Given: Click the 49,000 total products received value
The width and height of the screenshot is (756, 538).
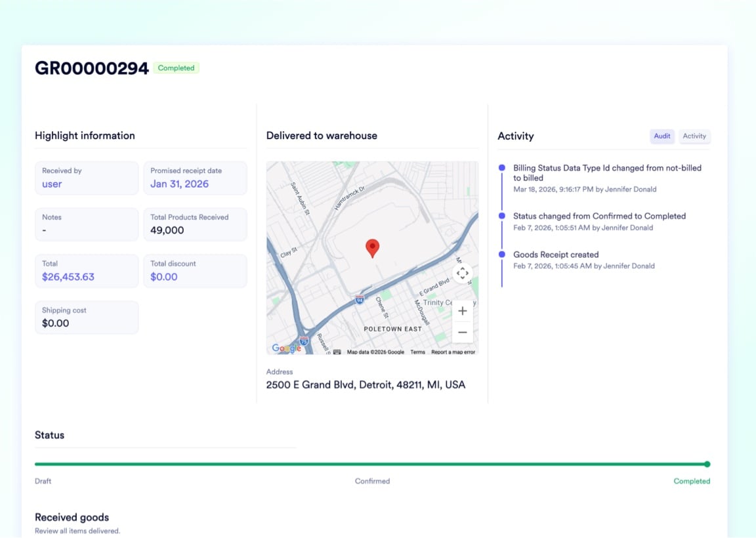Looking at the screenshot, I should 167,230.
